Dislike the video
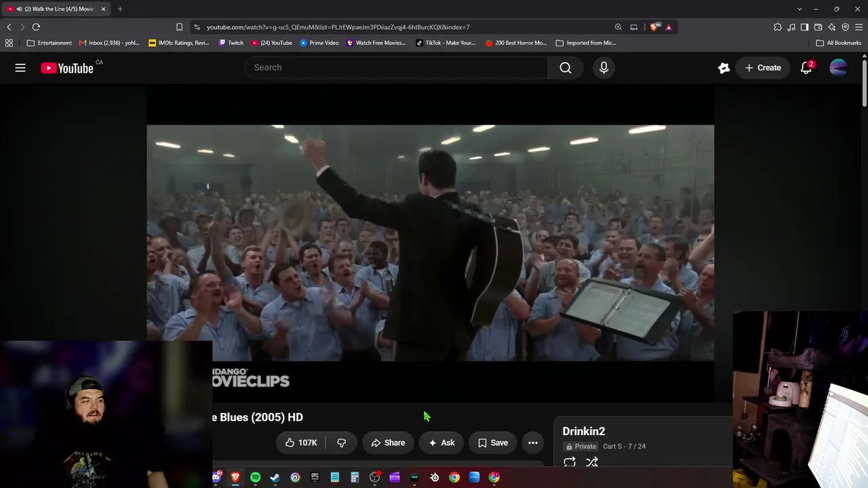This screenshot has width=868, height=488. click(341, 443)
